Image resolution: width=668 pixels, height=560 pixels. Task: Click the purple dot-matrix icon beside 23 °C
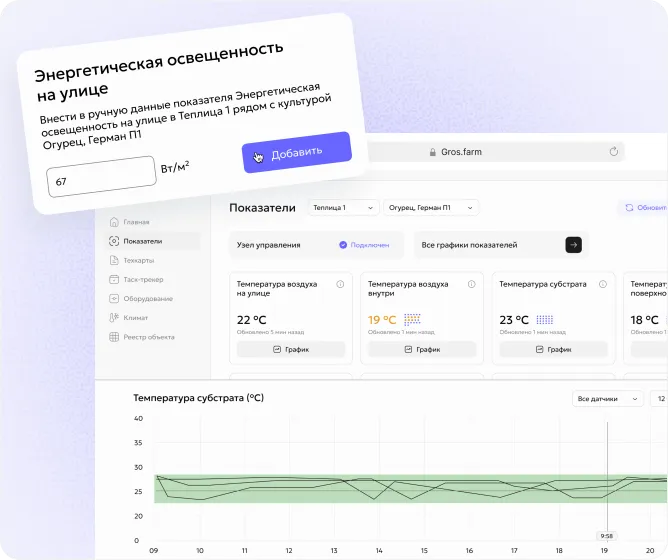pos(544,319)
